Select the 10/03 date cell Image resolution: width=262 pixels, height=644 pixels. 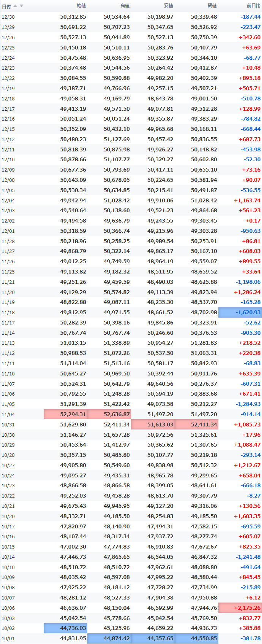(x=8, y=619)
